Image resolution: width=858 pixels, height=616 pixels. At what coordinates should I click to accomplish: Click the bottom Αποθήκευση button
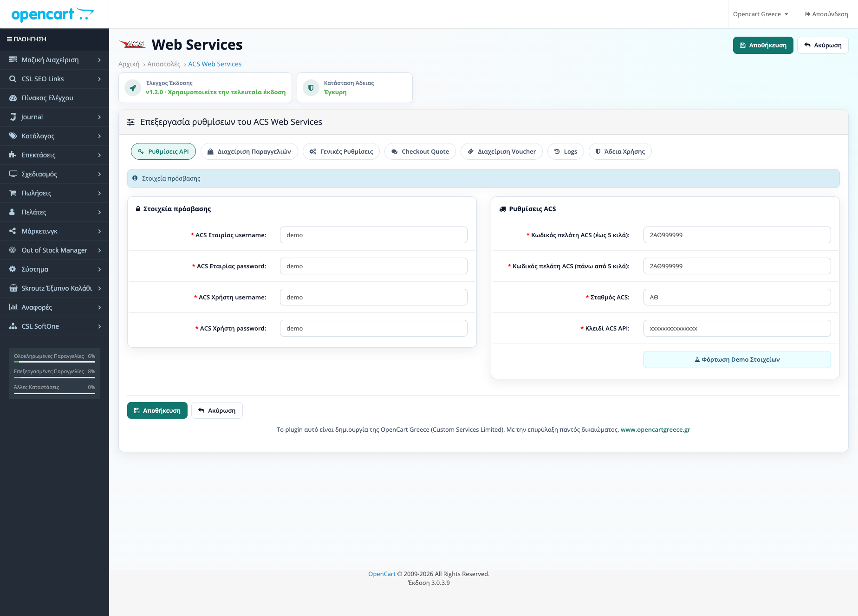(157, 410)
